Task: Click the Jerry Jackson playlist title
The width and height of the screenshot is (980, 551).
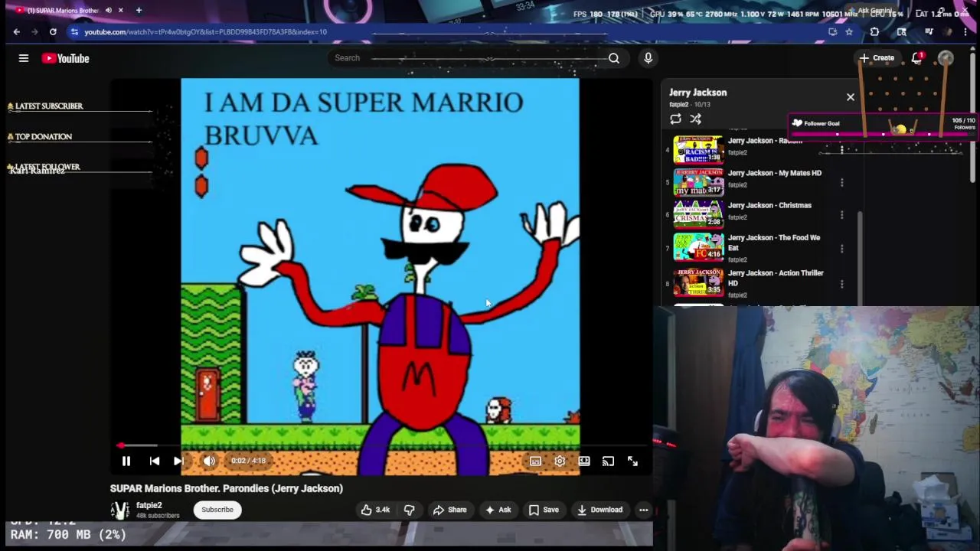Action: [698, 93]
